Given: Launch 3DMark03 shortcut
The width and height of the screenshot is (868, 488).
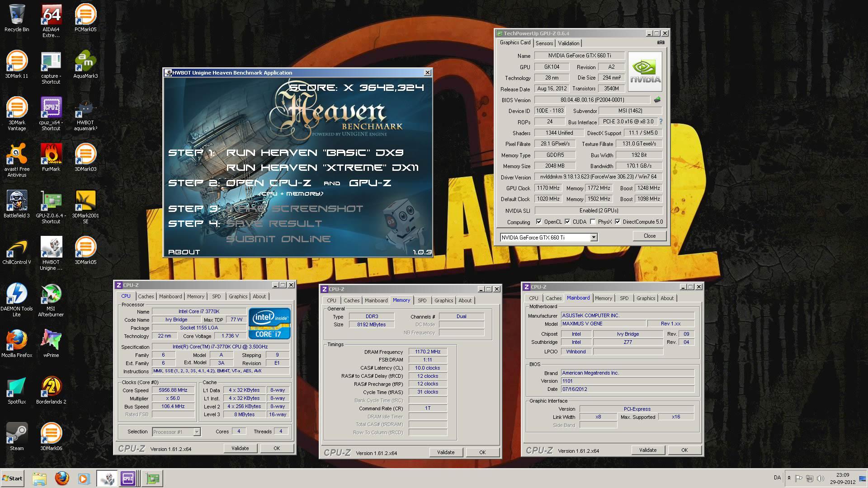Looking at the screenshot, I should 85,158.
